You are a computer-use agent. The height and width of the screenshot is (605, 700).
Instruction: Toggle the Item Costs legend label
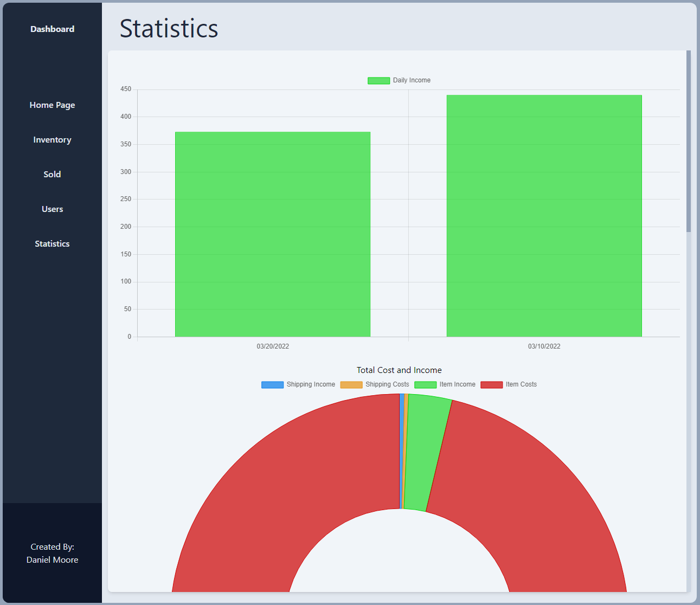(521, 384)
